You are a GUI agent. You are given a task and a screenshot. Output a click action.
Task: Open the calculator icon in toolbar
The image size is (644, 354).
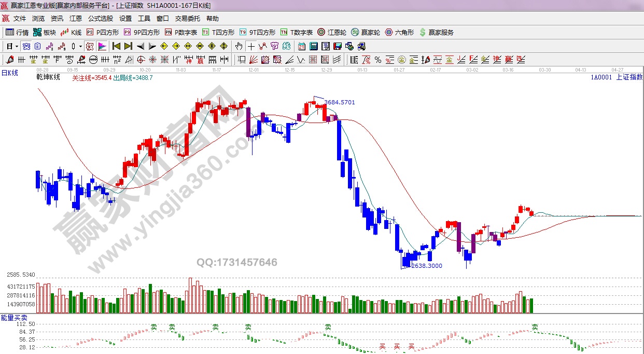[313, 46]
